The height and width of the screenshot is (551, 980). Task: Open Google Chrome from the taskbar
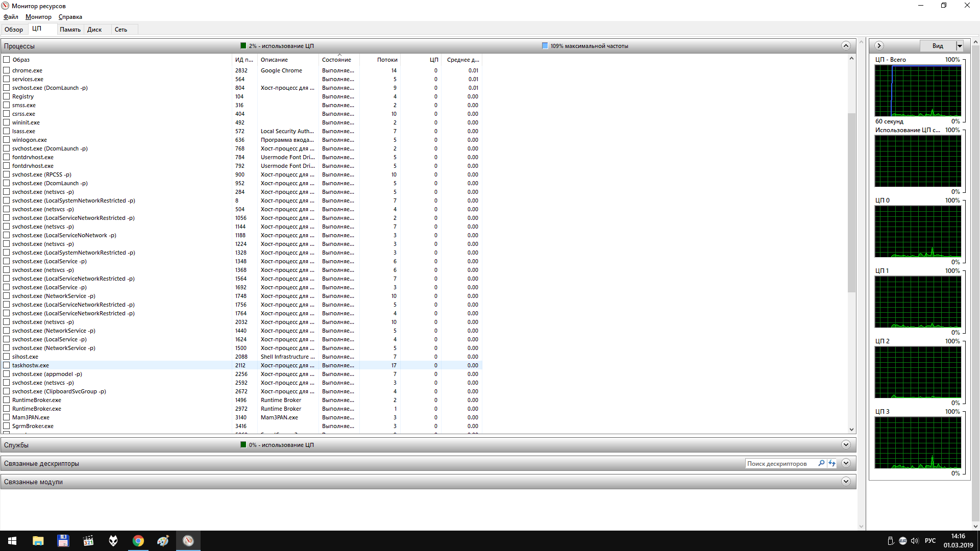tap(138, 541)
